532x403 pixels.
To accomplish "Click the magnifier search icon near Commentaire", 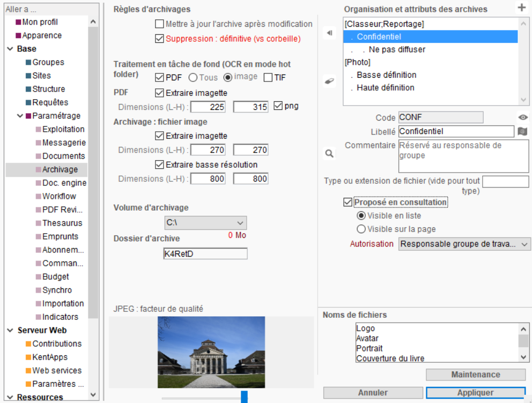I will [329, 154].
